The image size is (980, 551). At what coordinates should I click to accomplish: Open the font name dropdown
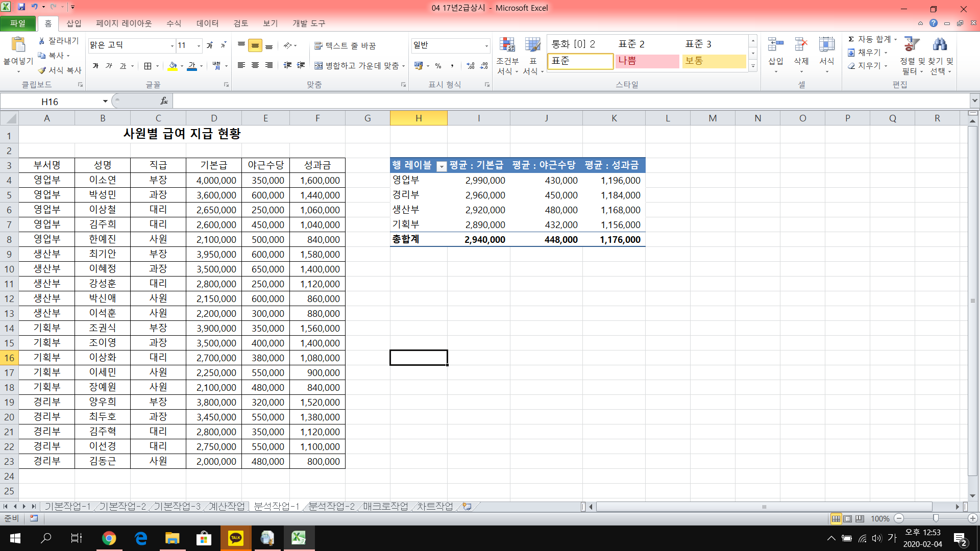(172, 46)
